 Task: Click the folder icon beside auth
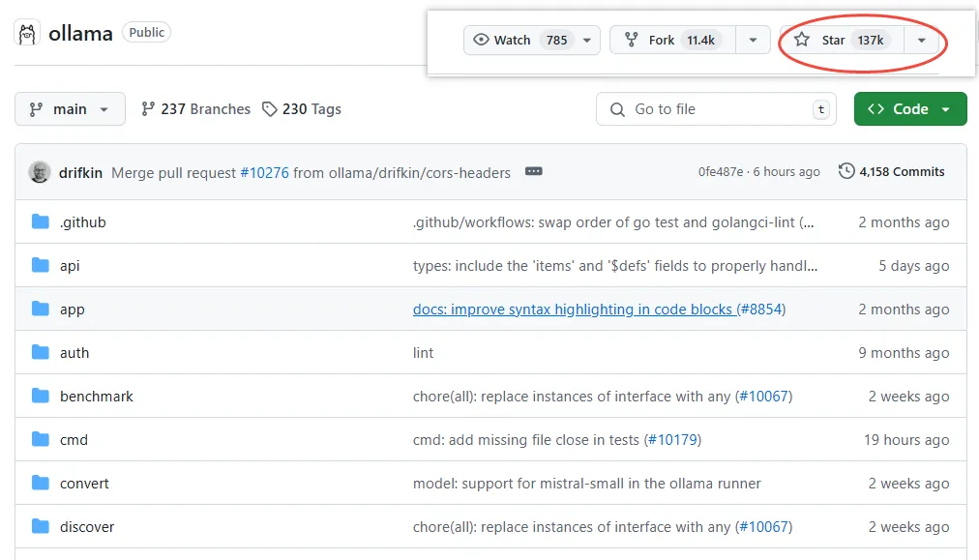(x=41, y=352)
